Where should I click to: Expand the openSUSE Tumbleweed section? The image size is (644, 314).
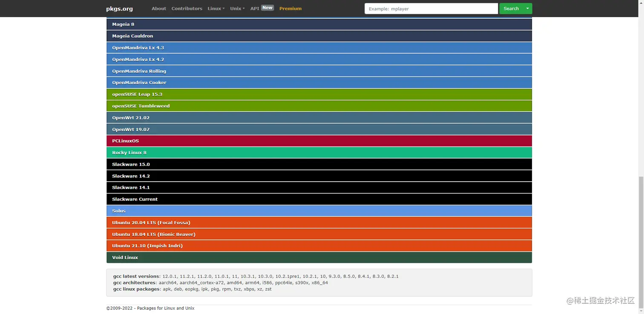pyautogui.click(x=319, y=106)
